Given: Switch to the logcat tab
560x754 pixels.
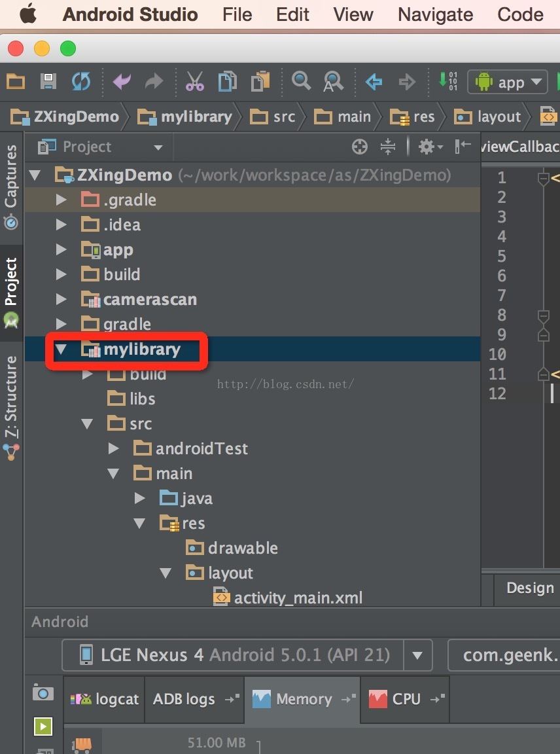Looking at the screenshot, I should coord(104,699).
